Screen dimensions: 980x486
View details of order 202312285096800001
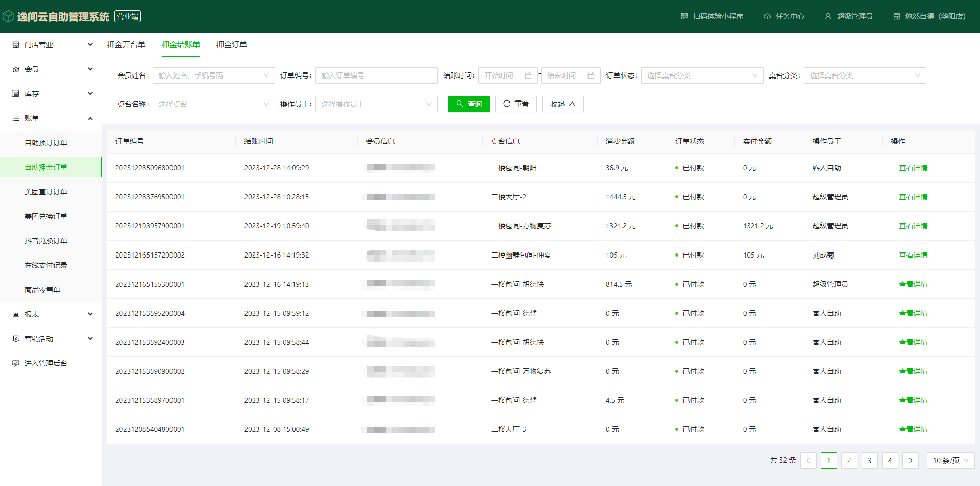point(913,168)
